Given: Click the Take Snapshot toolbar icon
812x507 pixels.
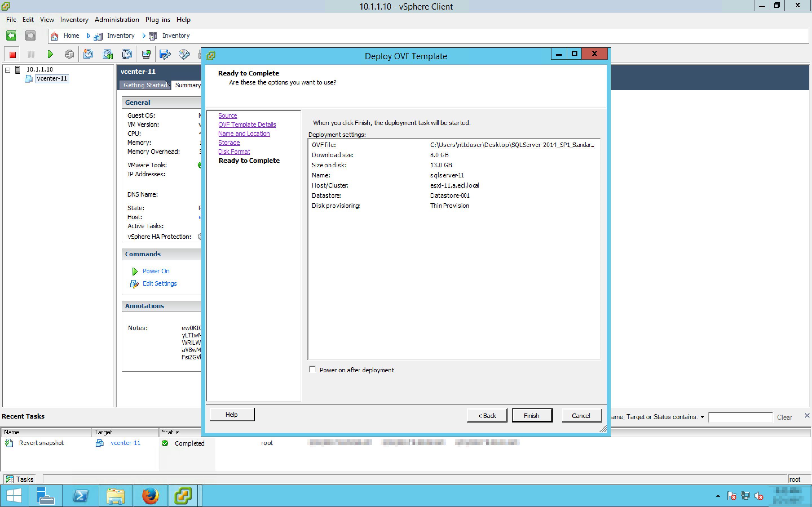Looking at the screenshot, I should click(x=88, y=54).
